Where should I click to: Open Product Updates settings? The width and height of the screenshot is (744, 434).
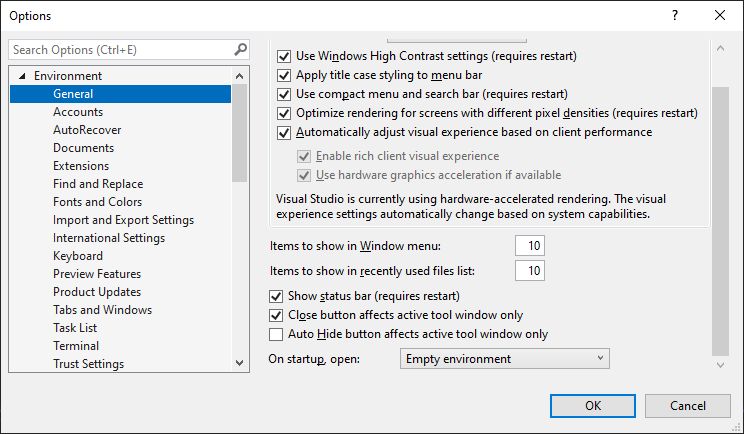tap(97, 292)
